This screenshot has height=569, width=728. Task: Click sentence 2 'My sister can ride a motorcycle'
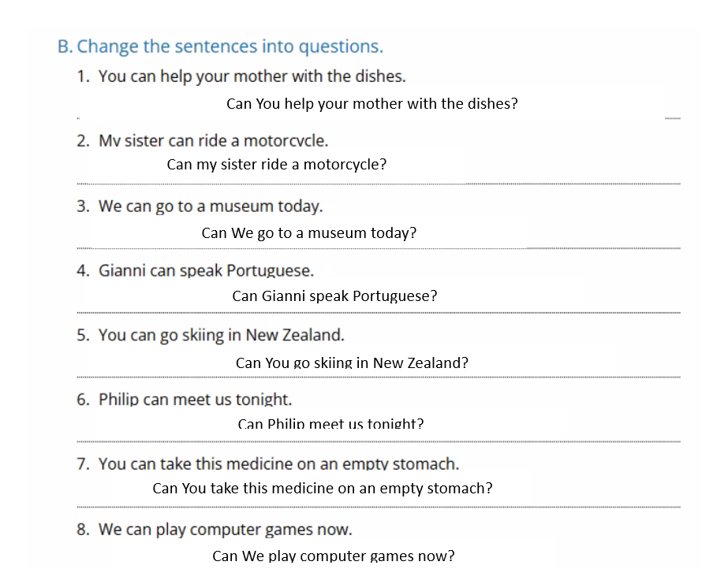[213, 140]
